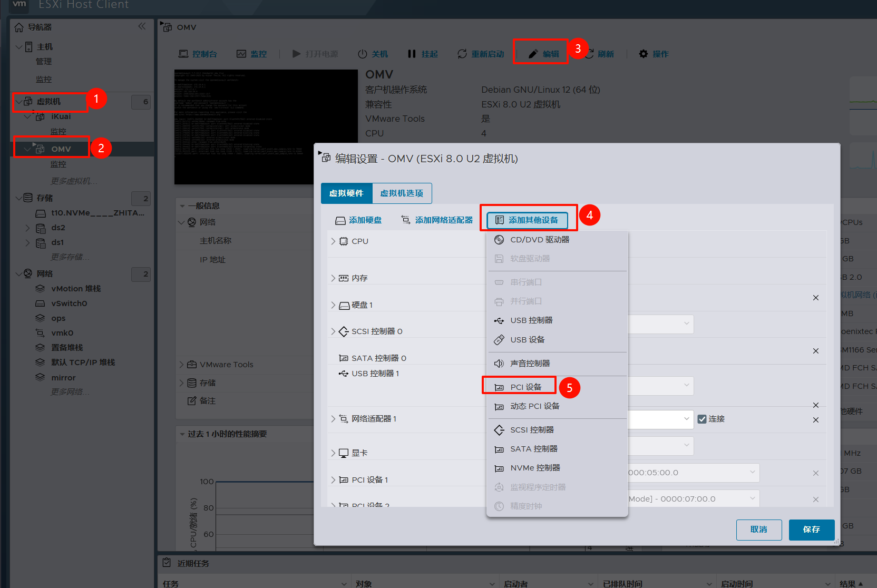The image size is (877, 588).
Task: Collapse the navigator panel with double-chevron icon
Action: (142, 26)
